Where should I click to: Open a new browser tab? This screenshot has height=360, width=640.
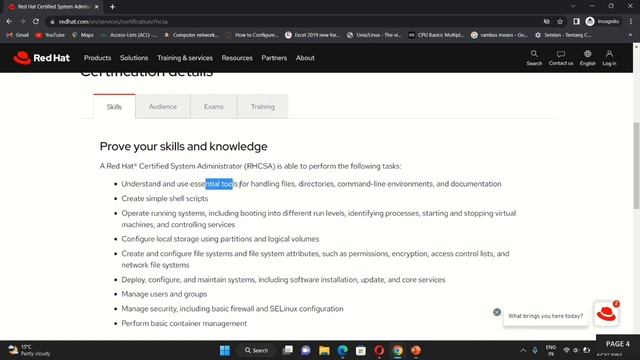112,7
